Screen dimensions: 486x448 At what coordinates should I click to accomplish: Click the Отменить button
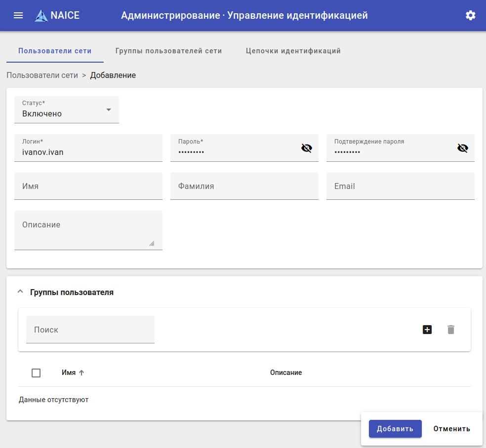[451, 429]
